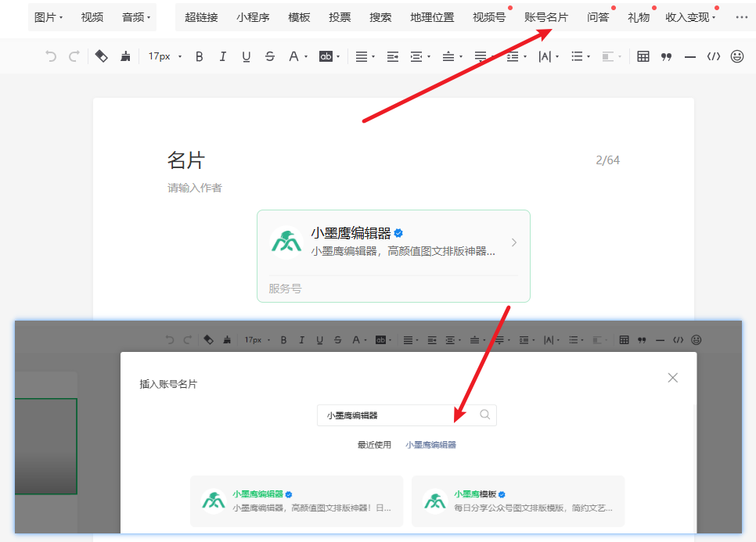Activate the format painter in top toolbar
The width and height of the screenshot is (756, 542).
click(125, 56)
